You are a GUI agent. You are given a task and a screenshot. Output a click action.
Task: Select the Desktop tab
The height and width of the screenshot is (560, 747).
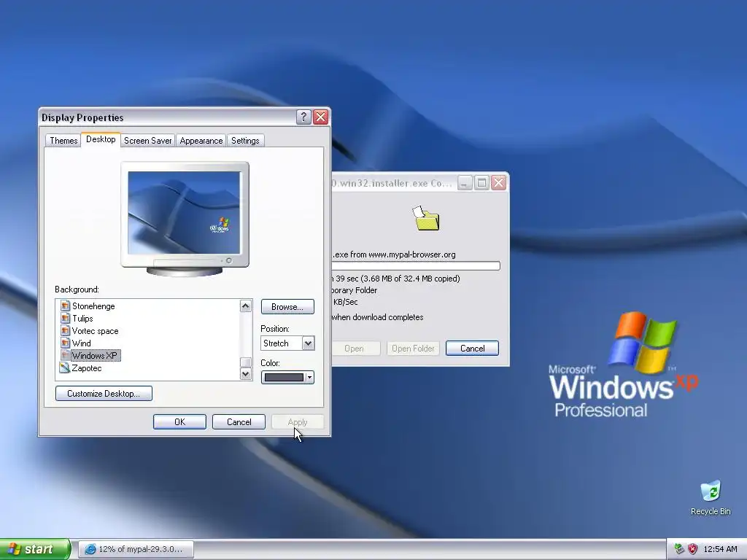[x=101, y=139]
